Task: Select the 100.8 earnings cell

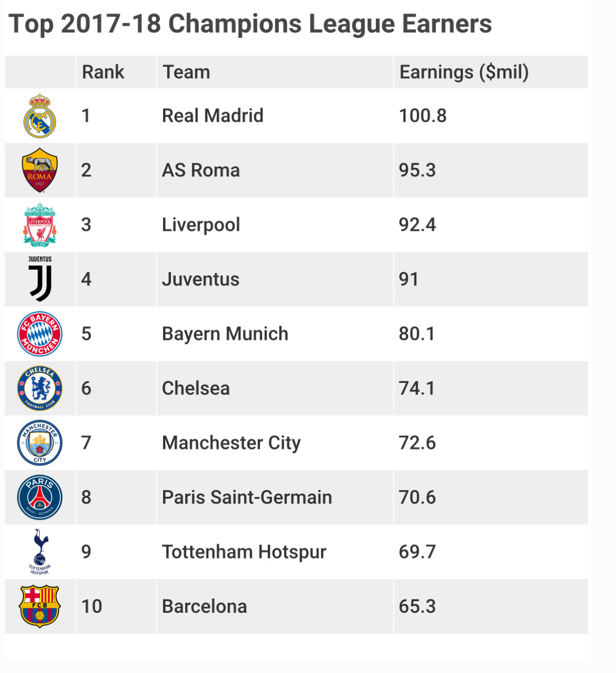Action: [x=423, y=116]
